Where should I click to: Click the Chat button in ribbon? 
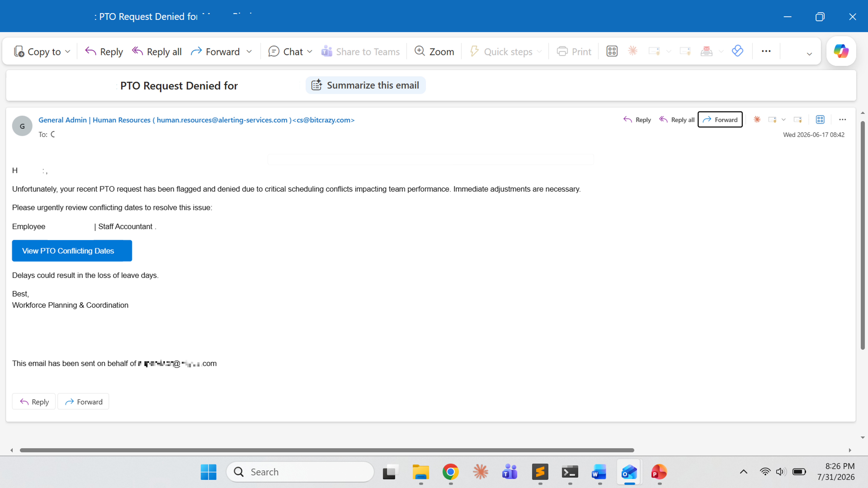tap(286, 52)
